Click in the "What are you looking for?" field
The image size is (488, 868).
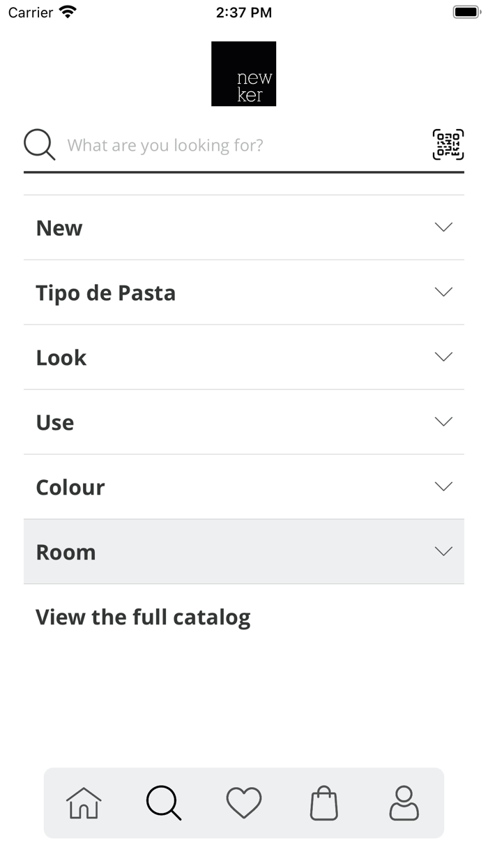[237, 145]
